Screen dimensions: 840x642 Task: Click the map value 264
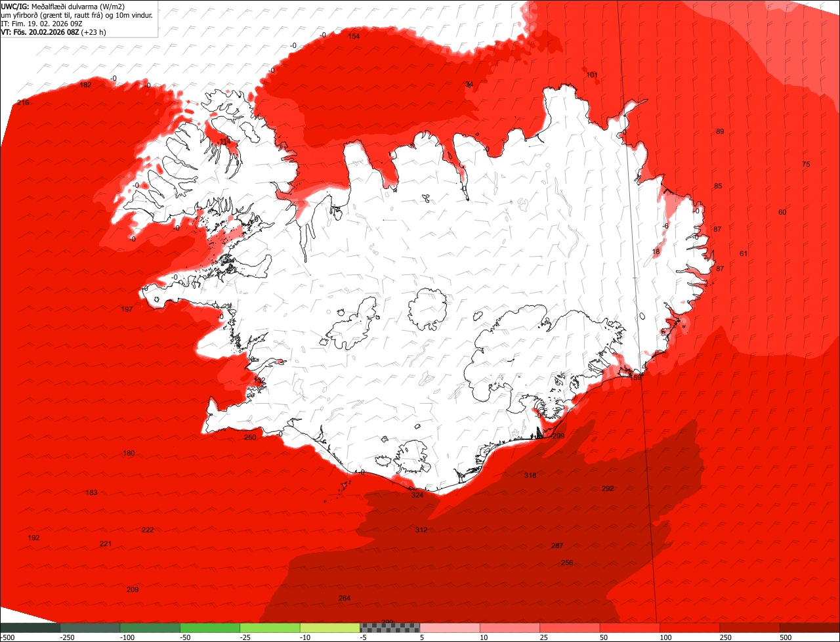point(345,599)
